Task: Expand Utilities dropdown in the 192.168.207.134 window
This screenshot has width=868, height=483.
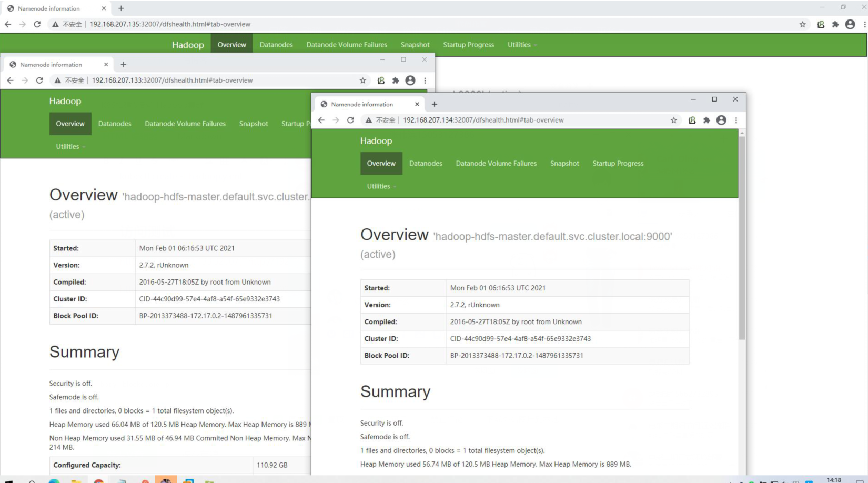Action: [x=381, y=186]
